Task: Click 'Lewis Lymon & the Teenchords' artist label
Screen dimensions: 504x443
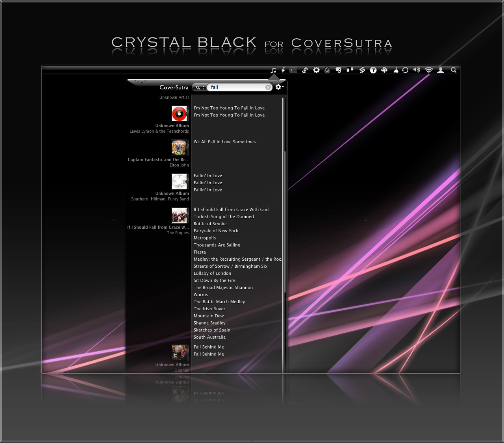Action: click(159, 131)
